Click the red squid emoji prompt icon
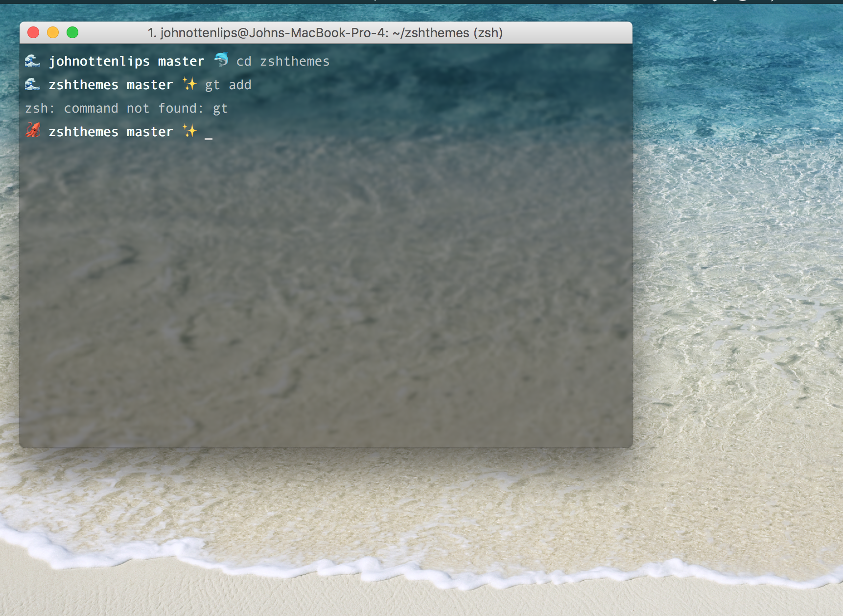 pos(33,131)
